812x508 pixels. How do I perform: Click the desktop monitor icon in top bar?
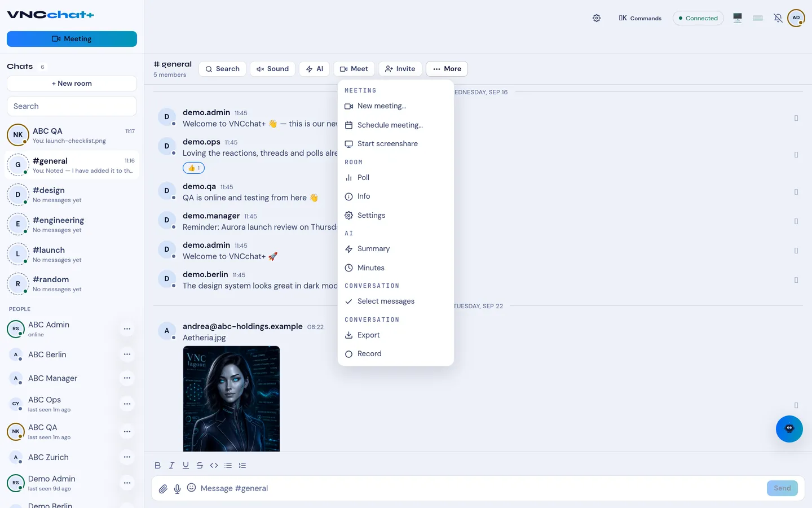coord(738,18)
